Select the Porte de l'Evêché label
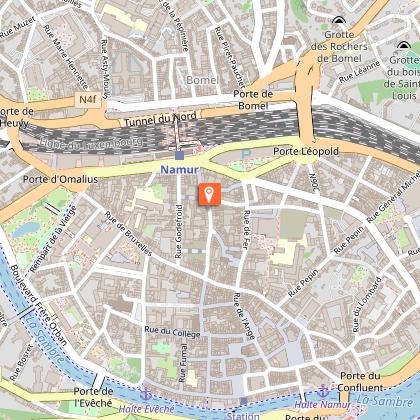This screenshot has height=420, width=420. 93,397
